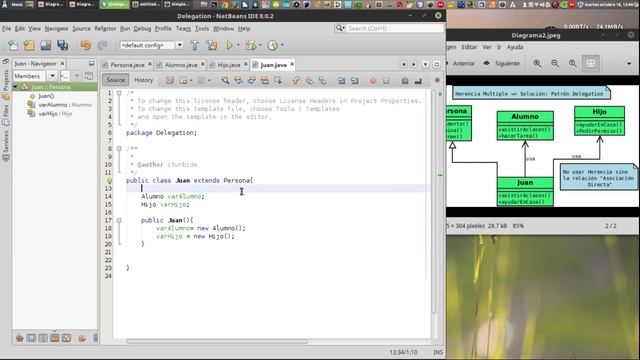Open the File menu
The height and width of the screenshot is (360, 640).
click(7, 29)
